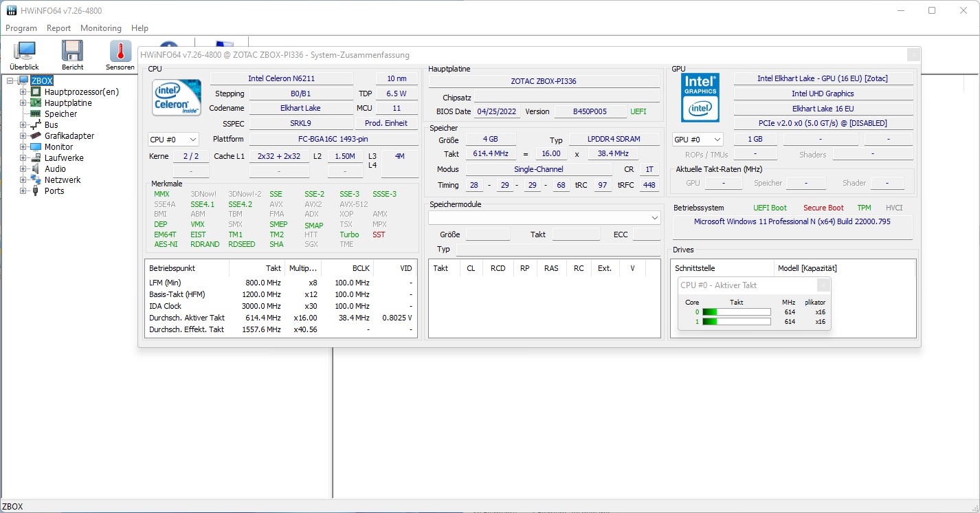This screenshot has height=513, width=980.
Task: Expand the Bus tree node
Action: [23, 125]
